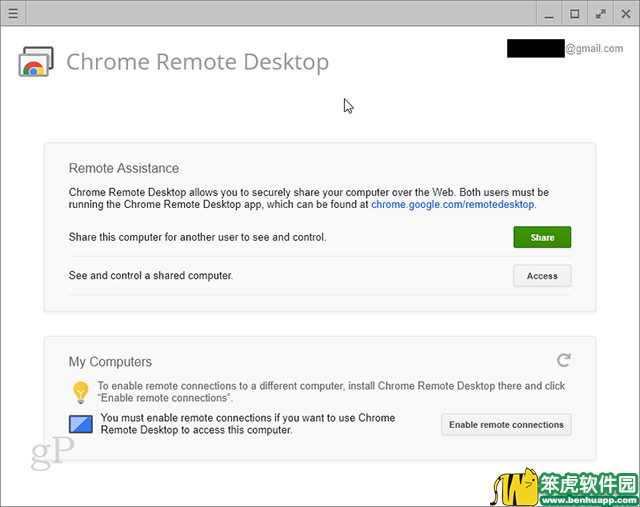Click the My Computers heading
Image resolution: width=640 pixels, height=507 pixels.
pyautogui.click(x=110, y=362)
